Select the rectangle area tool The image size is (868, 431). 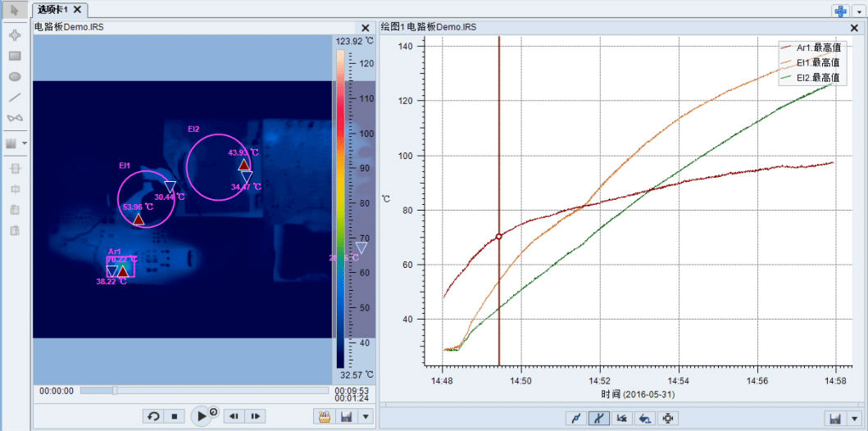coord(15,56)
